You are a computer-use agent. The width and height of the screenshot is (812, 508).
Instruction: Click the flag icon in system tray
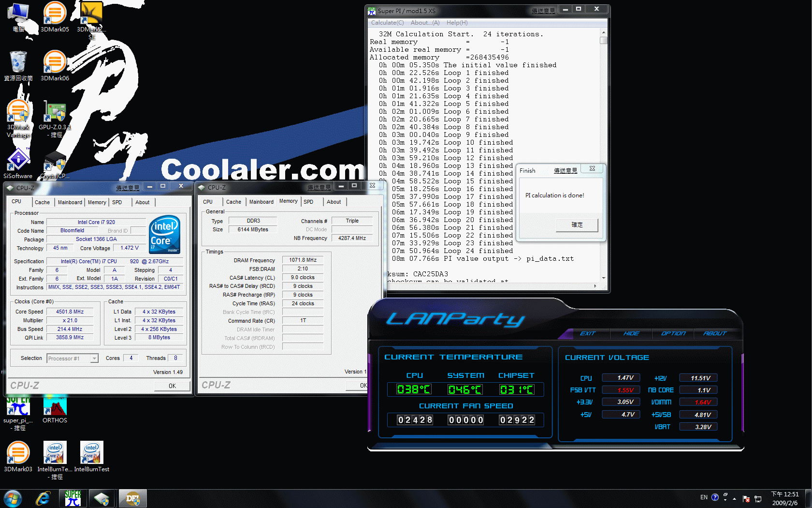pos(746,498)
